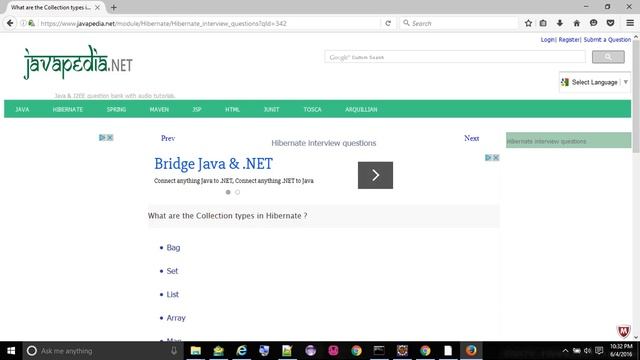Viewport: 640px width, 360px height.
Task: Click in the Google Custom Search field
Action: (x=455, y=57)
